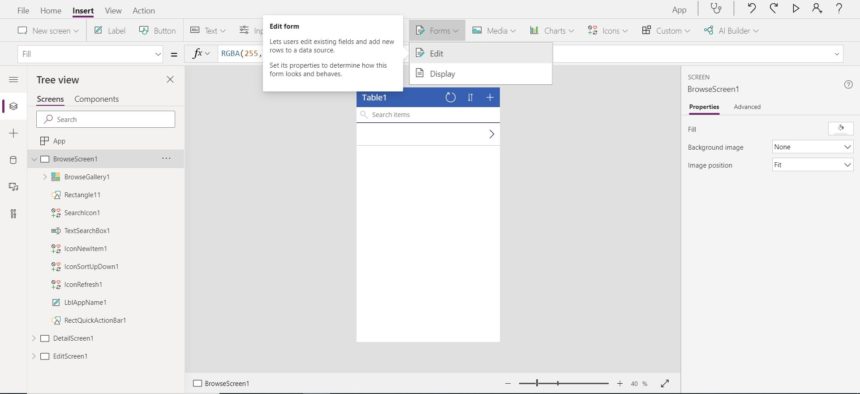
Task: Open the Background image dropdown
Action: pos(812,147)
